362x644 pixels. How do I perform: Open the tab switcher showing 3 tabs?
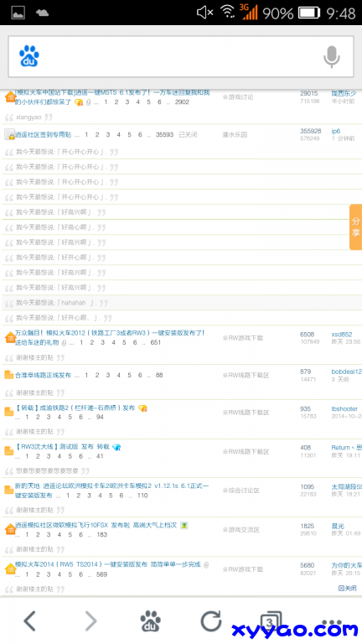coord(271,621)
